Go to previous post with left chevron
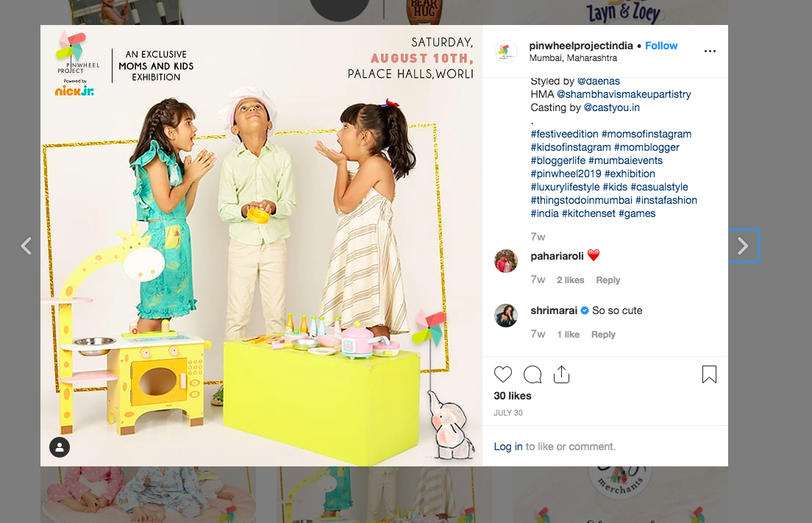Screen dimensions: 812x523 [x=26, y=246]
